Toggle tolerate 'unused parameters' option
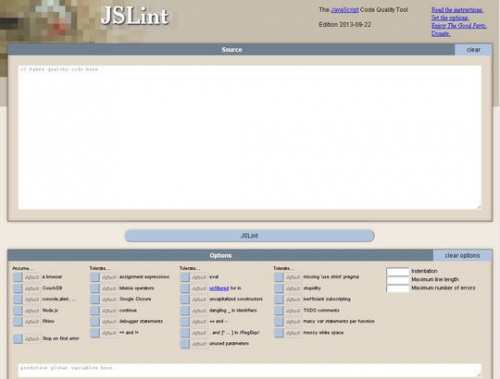The image size is (500, 379). (x=185, y=344)
